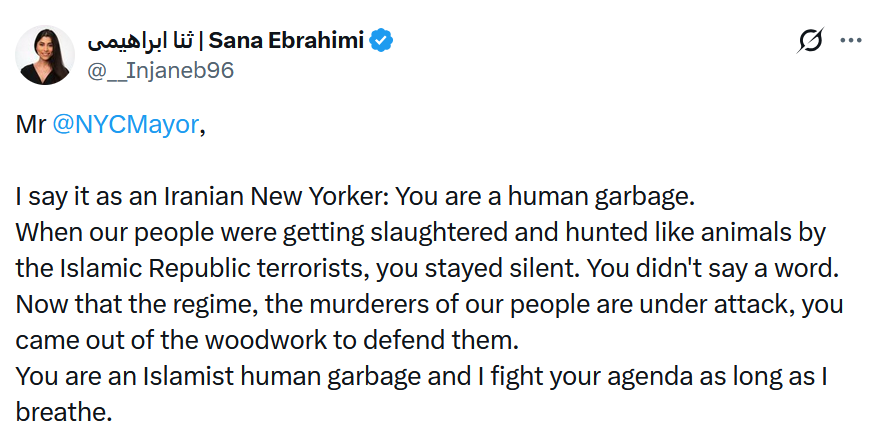Open the author's profile avatar photo
The image size is (888, 431).
click(x=42, y=54)
